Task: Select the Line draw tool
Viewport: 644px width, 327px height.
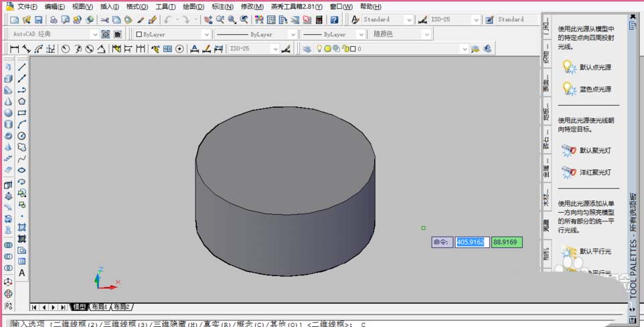Action: pos(22,67)
